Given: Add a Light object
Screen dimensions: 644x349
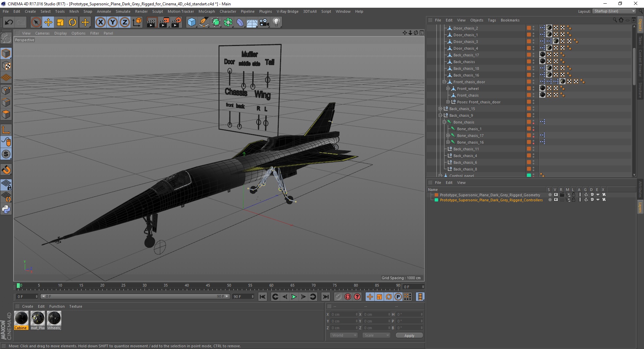Looking at the screenshot, I should point(276,22).
